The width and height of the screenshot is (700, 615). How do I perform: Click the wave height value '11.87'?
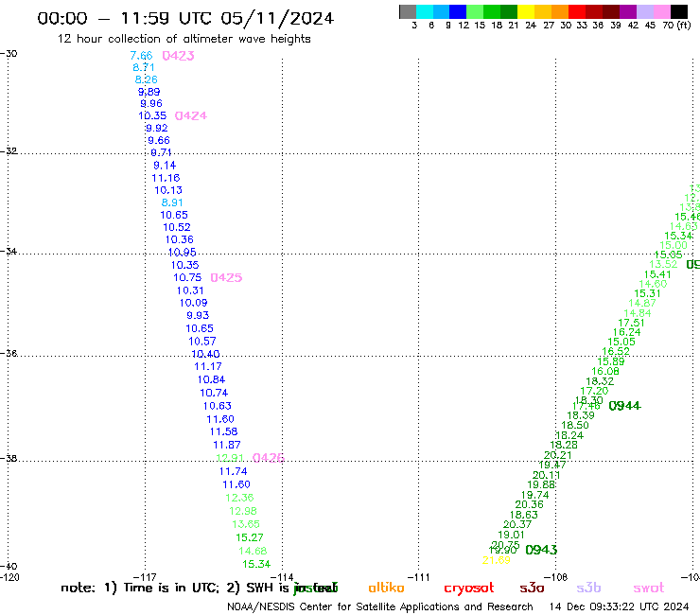(227, 446)
